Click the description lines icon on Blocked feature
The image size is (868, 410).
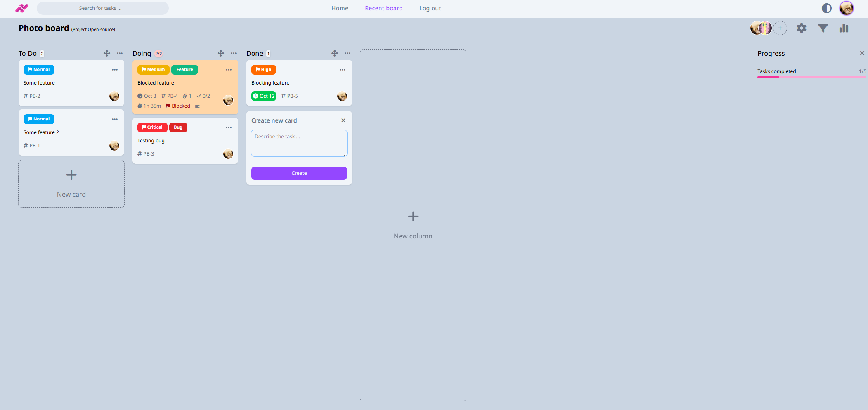click(198, 106)
